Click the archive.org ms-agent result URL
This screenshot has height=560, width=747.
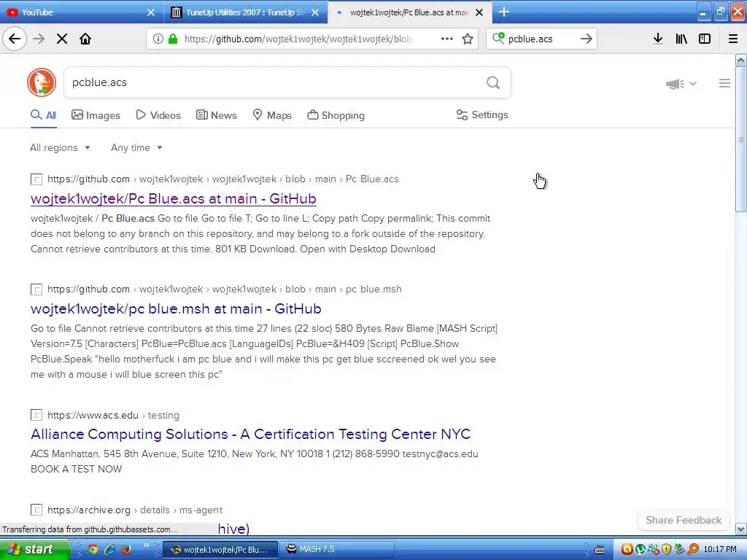point(135,510)
